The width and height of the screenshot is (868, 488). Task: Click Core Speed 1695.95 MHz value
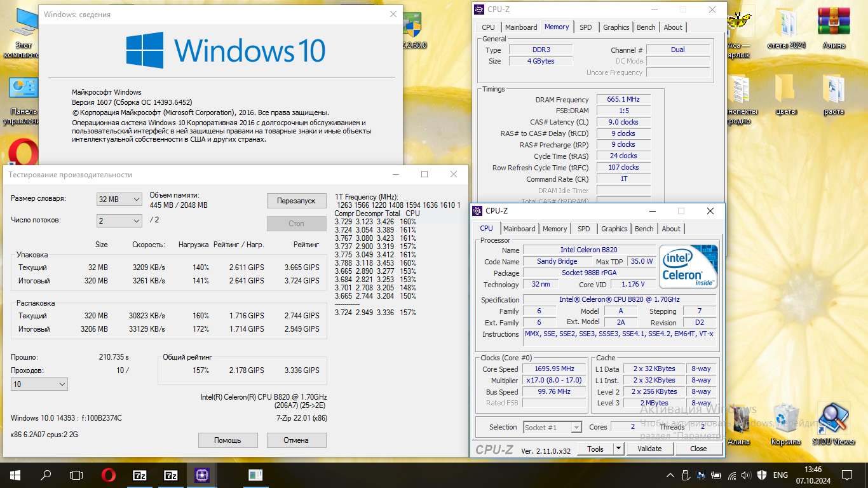click(553, 369)
